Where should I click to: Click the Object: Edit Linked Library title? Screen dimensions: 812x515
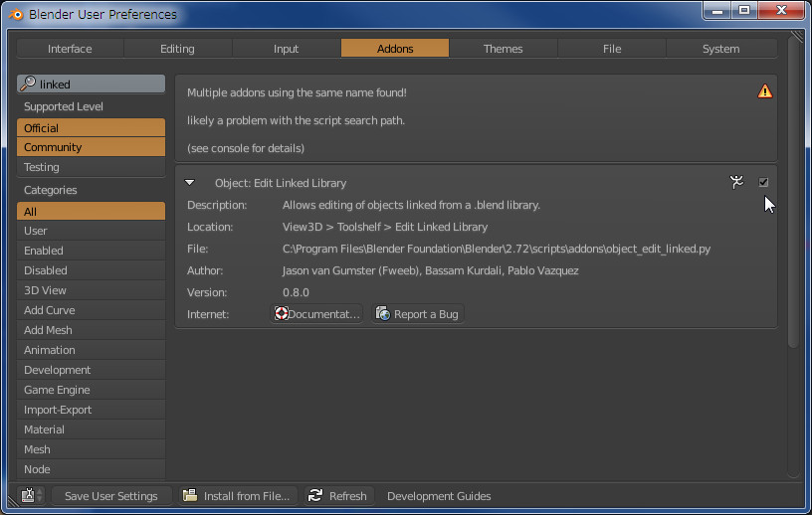pos(281,183)
